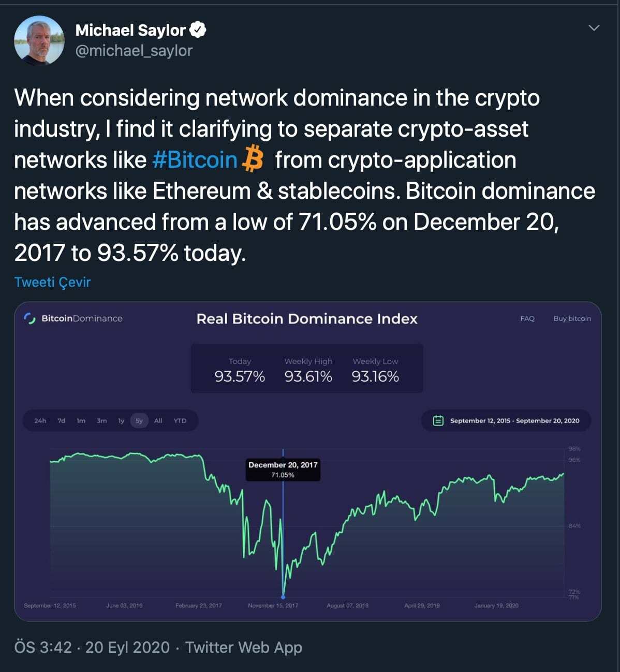Click the Buy bitcoin link

(572, 318)
